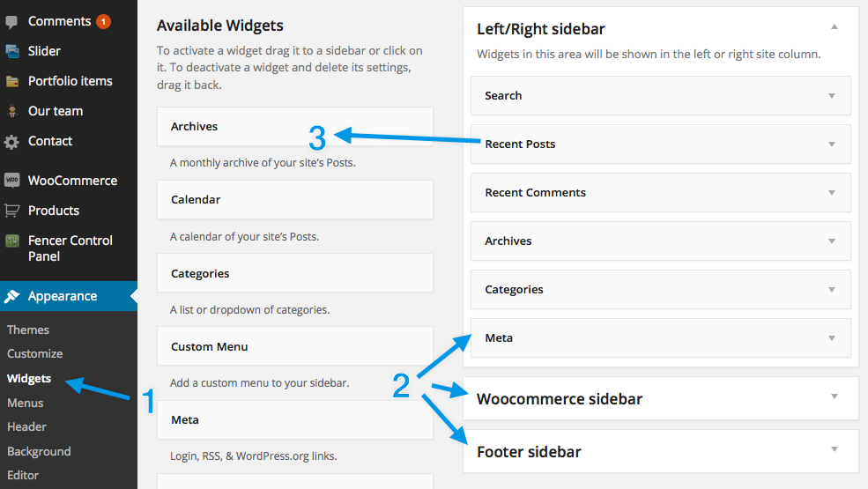Expand the Footer sidebar panel
Image resolution: width=868 pixels, height=489 pixels.
point(834,449)
